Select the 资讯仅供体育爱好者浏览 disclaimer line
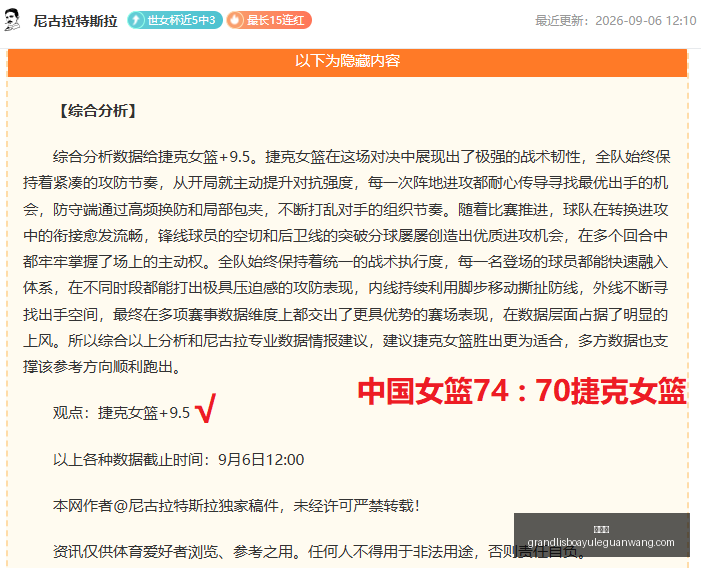 [319, 552]
